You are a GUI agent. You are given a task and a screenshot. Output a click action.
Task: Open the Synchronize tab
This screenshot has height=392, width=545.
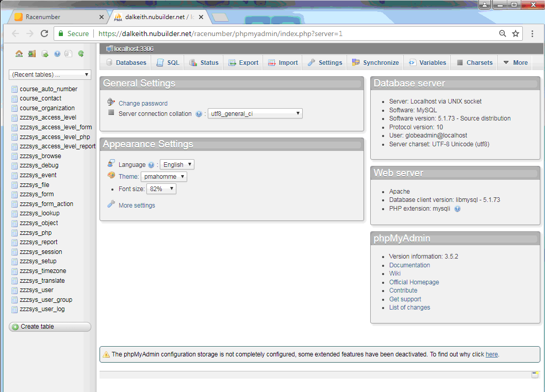pos(376,63)
